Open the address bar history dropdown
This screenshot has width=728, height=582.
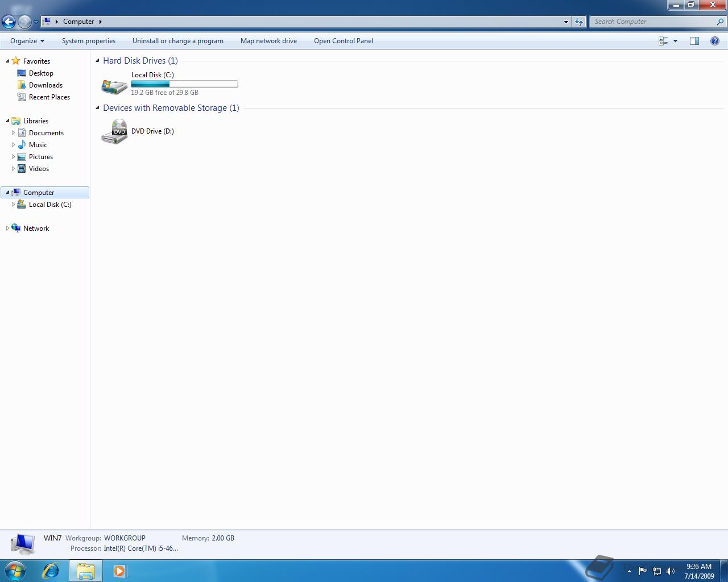pos(566,22)
